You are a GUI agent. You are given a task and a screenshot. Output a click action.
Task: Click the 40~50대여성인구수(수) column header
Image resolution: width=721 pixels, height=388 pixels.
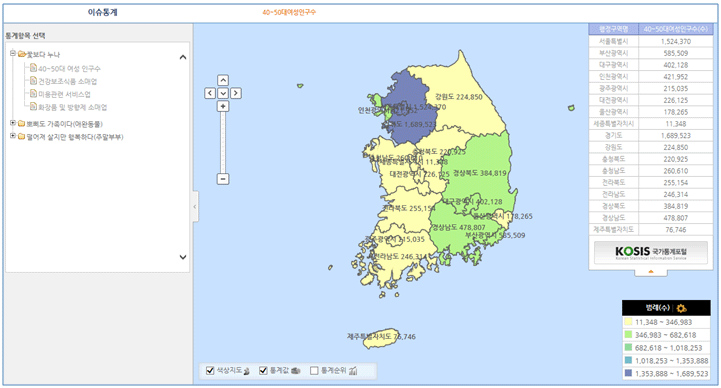click(x=675, y=29)
